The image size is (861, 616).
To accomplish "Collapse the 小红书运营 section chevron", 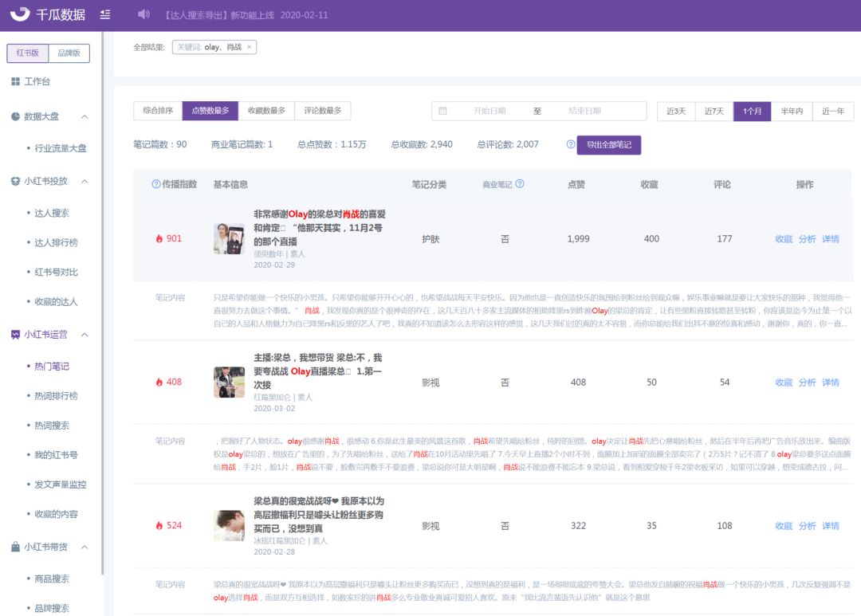I will click(x=85, y=335).
